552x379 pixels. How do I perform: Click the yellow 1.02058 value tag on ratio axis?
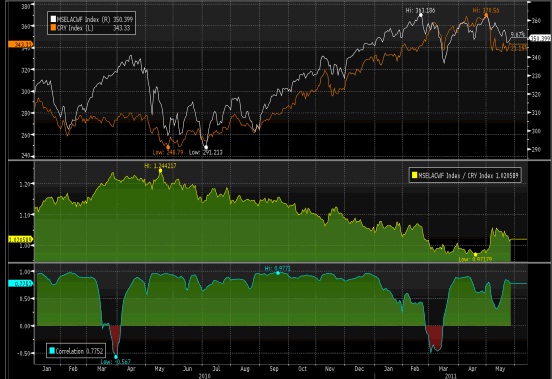[x=21, y=239]
